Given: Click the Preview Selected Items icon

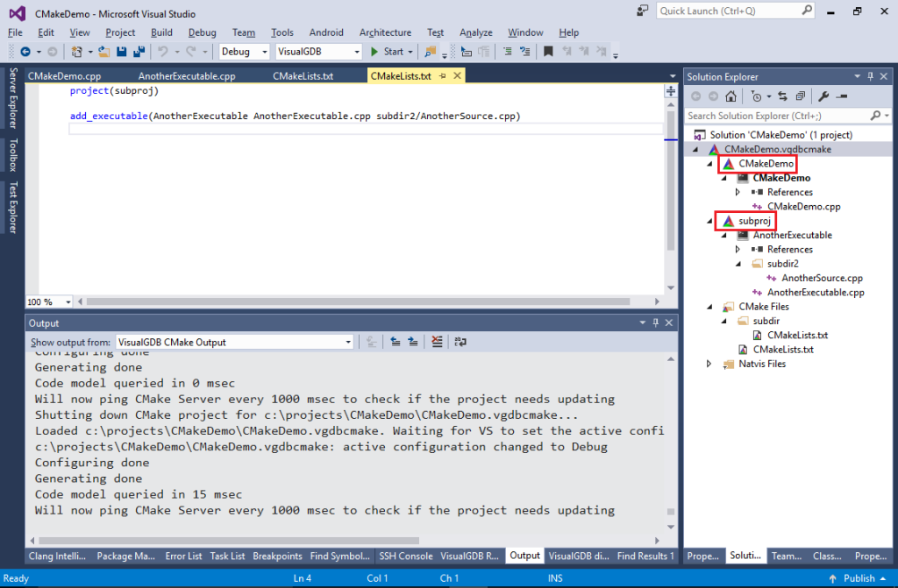Looking at the screenshot, I should coord(841,96).
